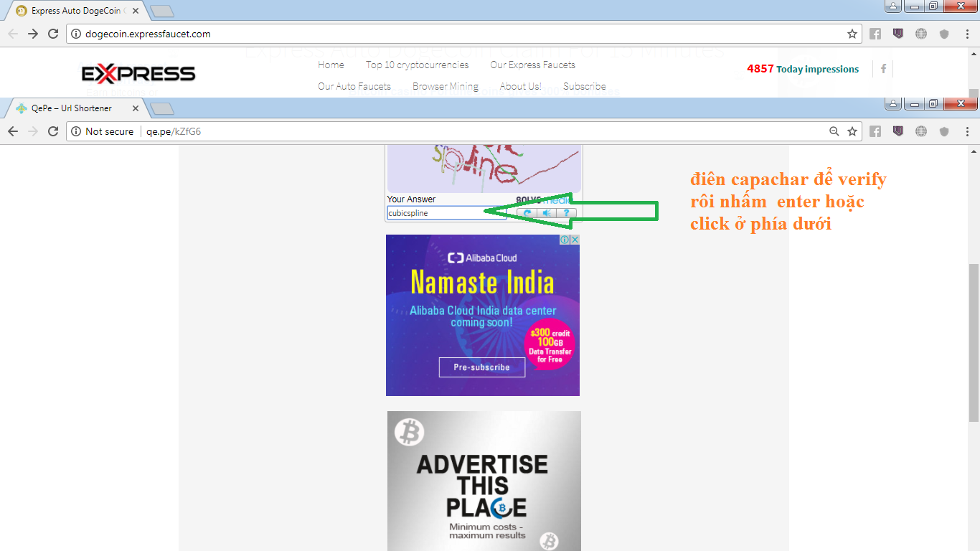Click the Solve Media logo

click(543, 200)
